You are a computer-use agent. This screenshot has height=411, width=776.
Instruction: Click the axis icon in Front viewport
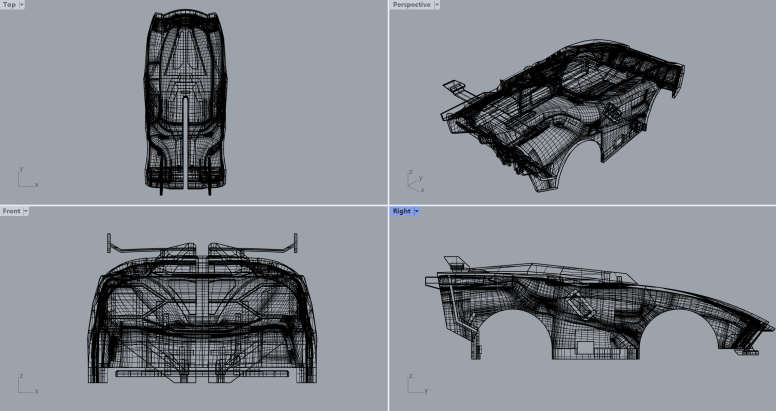(x=25, y=383)
